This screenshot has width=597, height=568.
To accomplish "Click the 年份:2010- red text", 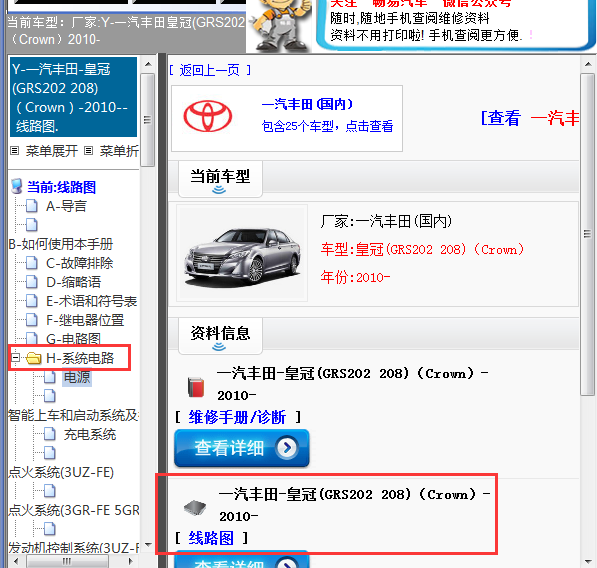I will click(x=355, y=277).
